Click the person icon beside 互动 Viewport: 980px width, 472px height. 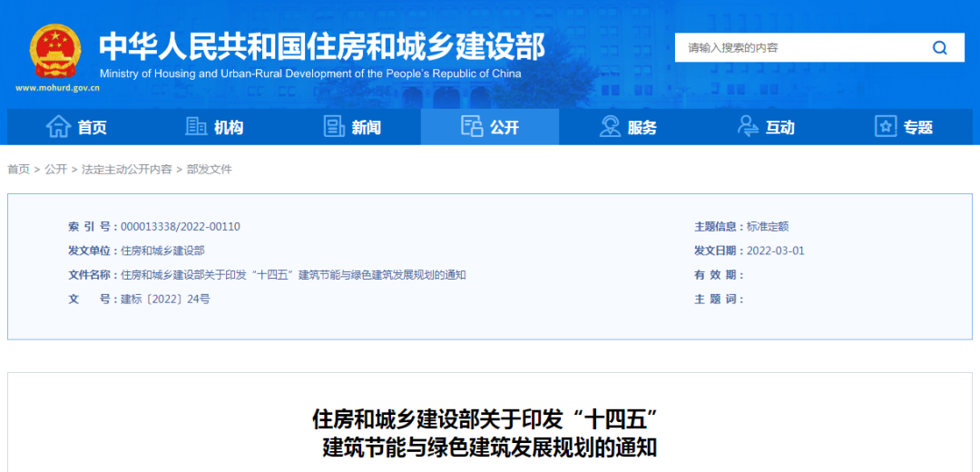pos(748,127)
